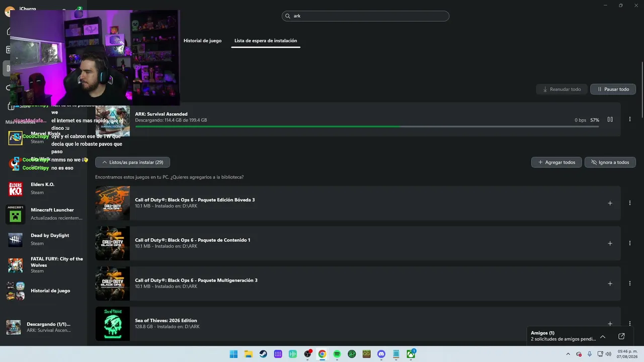Open Discord from the taskbar

(x=381, y=354)
